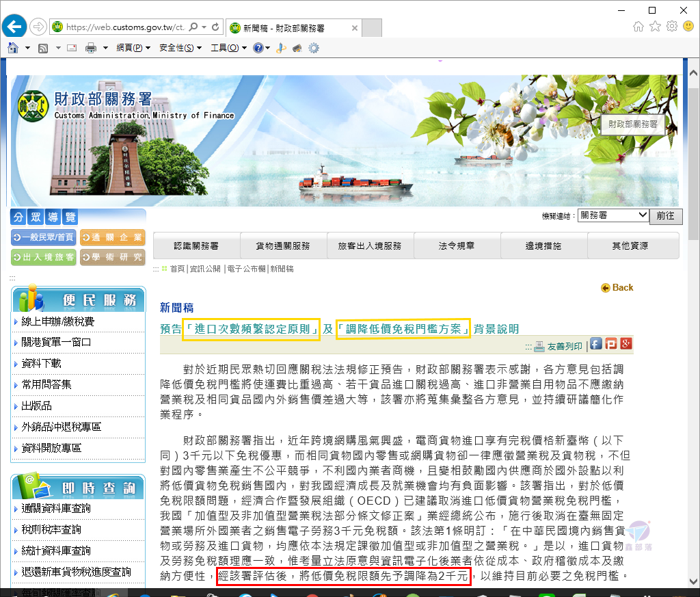Open 常用問答集 sidebar link
This screenshot has height=597, width=700.
click(x=46, y=384)
